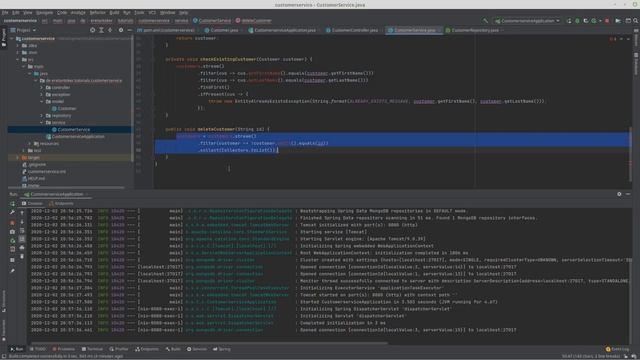This screenshot has height=360, width=640.
Task: Toggle scroll-to-end in the console toolbar
Action: (22, 239)
